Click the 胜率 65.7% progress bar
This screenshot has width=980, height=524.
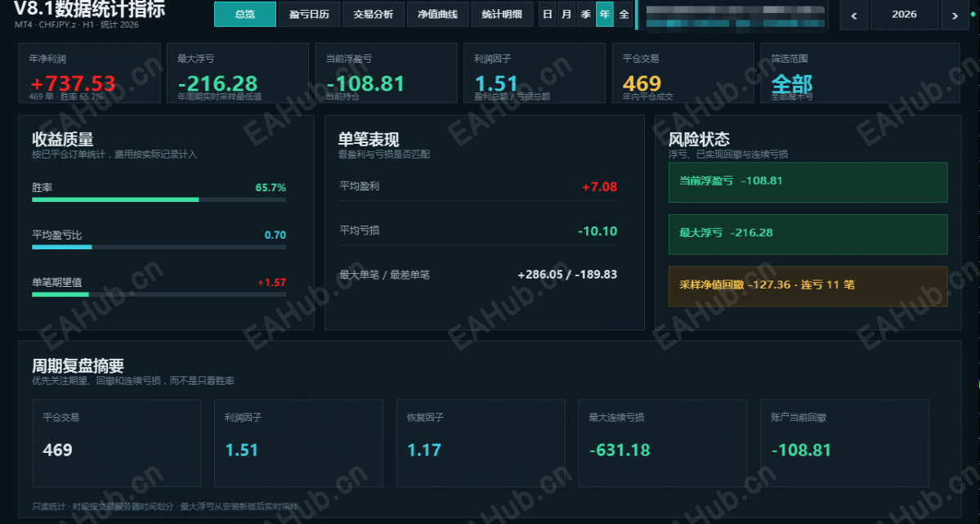[159, 200]
